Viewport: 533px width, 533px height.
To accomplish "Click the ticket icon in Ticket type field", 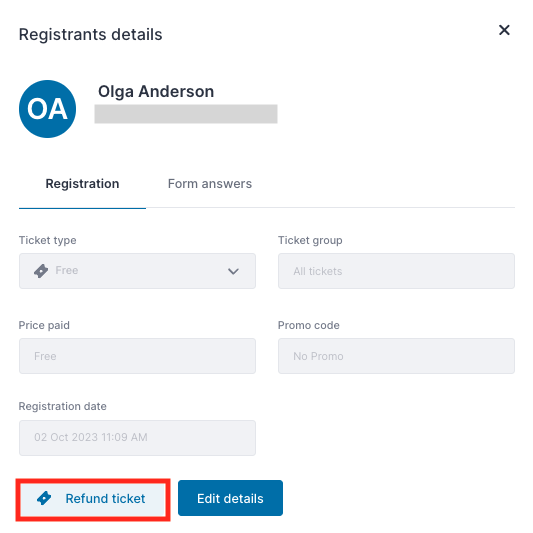I will click(x=41, y=271).
